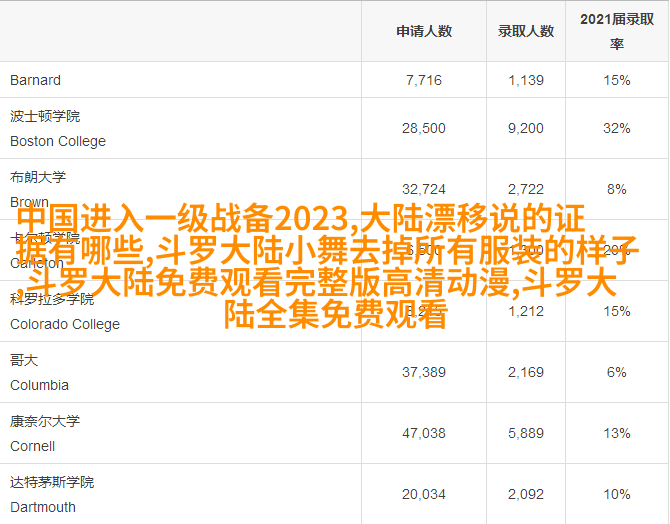Select Brown's 2,722 admitted cell

click(x=526, y=189)
